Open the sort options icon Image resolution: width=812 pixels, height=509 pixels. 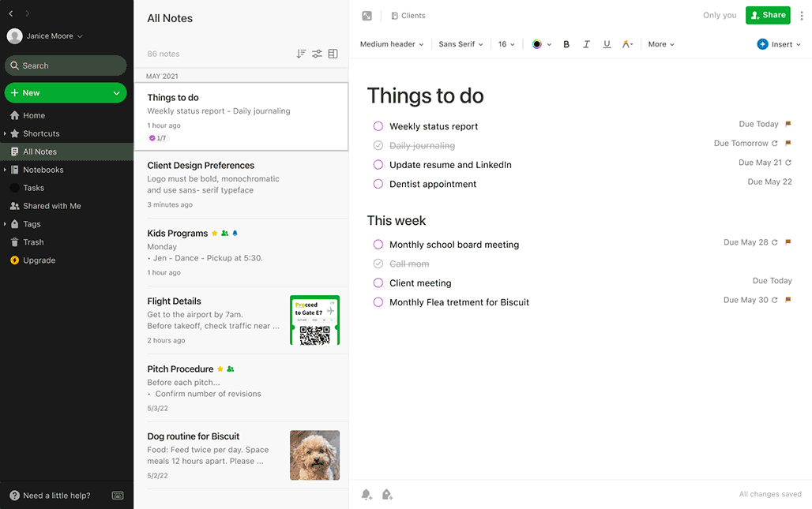(301, 53)
